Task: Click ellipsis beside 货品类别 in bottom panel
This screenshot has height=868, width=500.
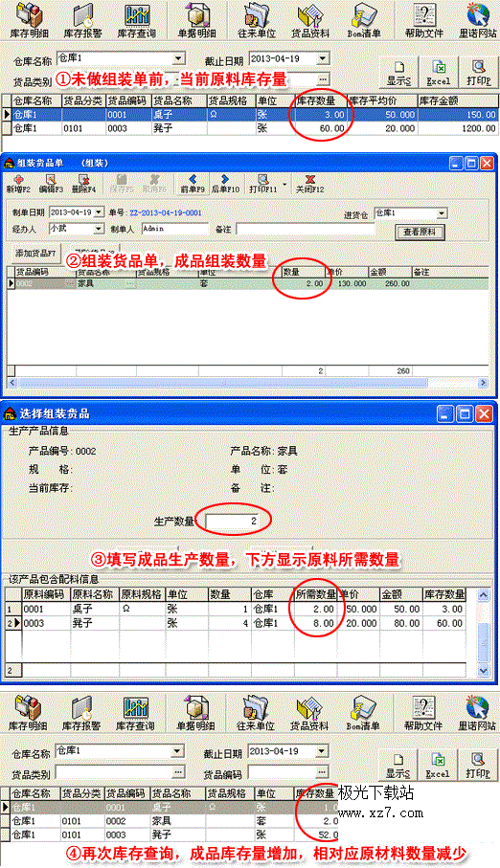Action: [178, 771]
